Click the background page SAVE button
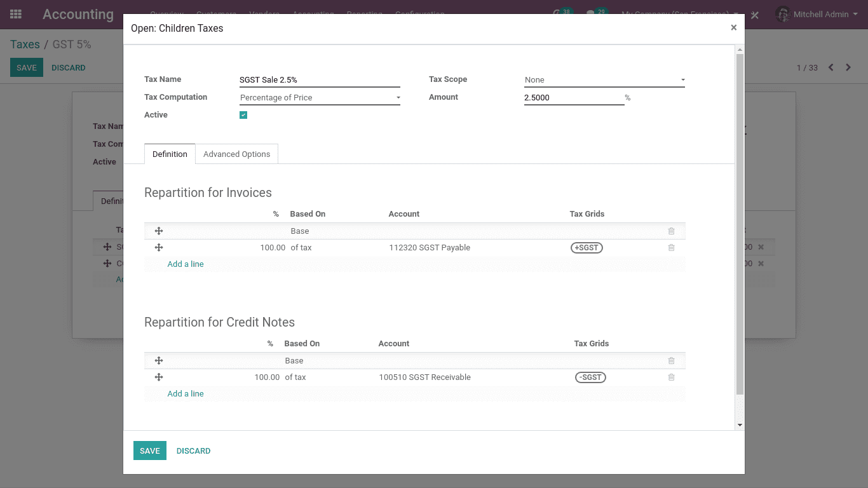Screen dimensions: 868x488 (27, 67)
